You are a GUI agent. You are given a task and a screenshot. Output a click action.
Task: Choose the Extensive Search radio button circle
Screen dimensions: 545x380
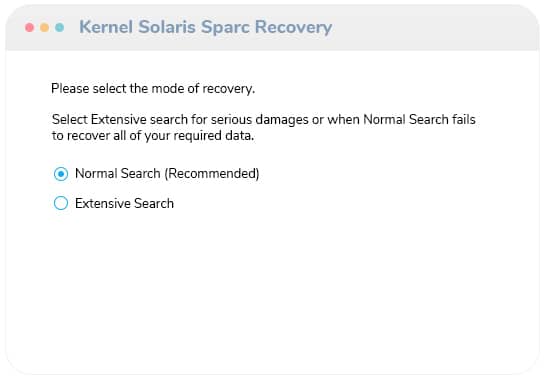pos(61,203)
